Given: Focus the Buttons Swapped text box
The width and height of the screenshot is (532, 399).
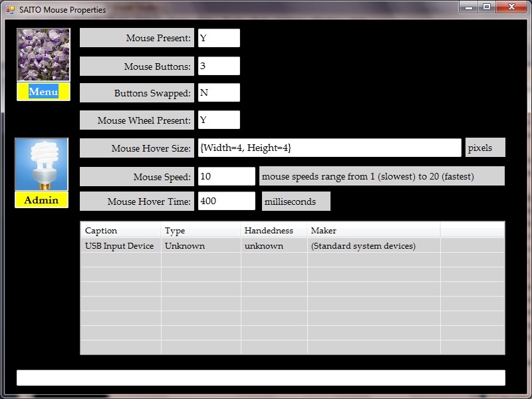Looking at the screenshot, I should click(219, 92).
